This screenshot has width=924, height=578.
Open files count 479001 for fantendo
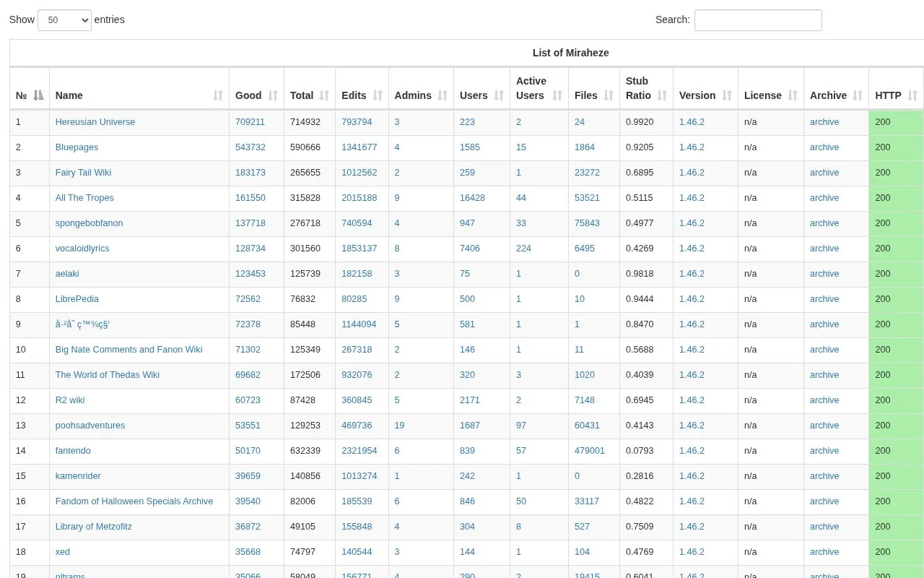(590, 451)
